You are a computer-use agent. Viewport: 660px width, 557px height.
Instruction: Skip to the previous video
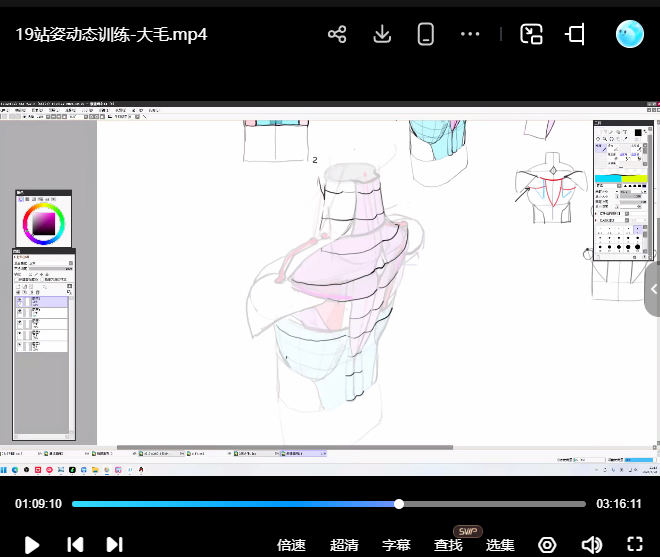click(x=75, y=544)
